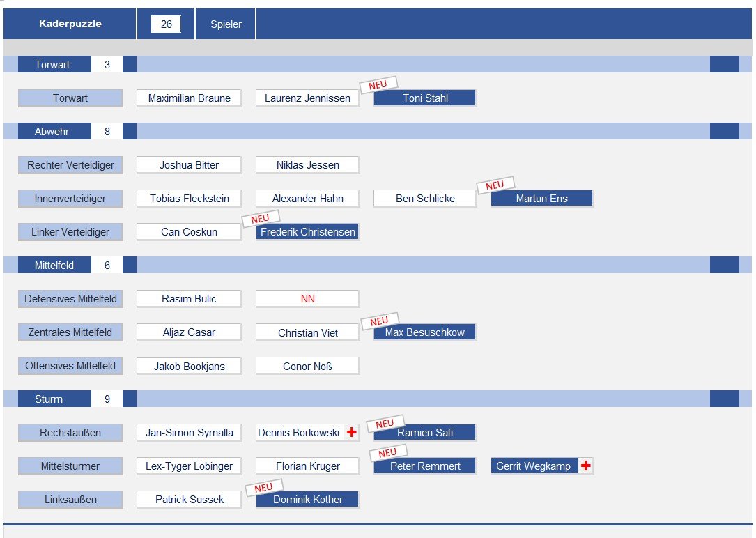756x538 pixels.
Task: Click the red injury cross beside Dennis Borkowski
Action: coord(352,432)
